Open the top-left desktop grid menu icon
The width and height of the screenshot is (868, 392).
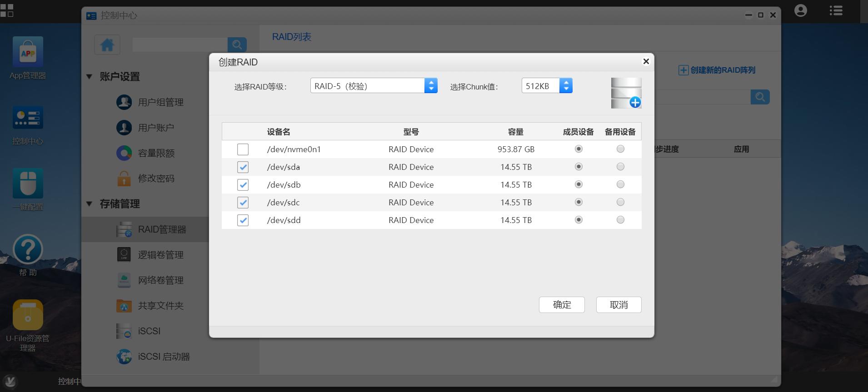[7, 10]
